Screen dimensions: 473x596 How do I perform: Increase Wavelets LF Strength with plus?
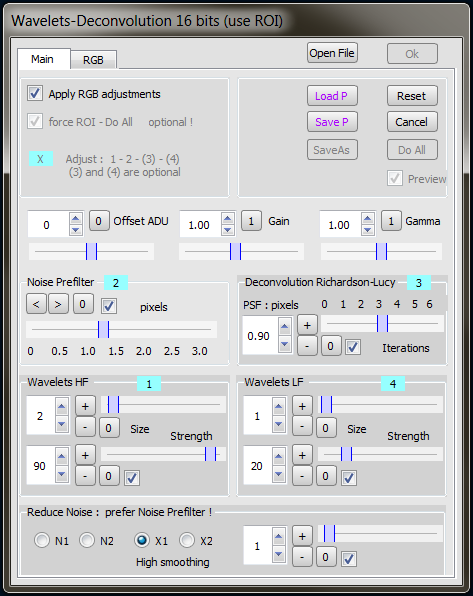coord(303,455)
